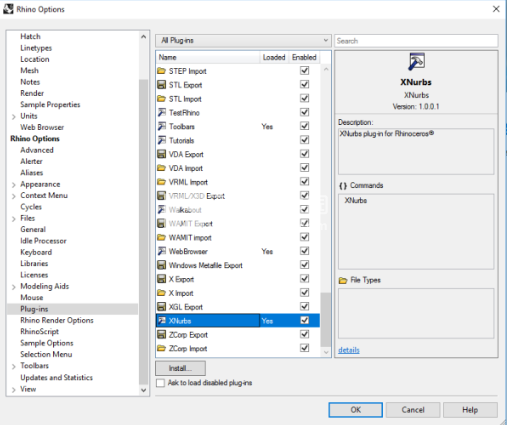Select the Aliases options page
Viewport: 507px width, 425px height.
32,173
